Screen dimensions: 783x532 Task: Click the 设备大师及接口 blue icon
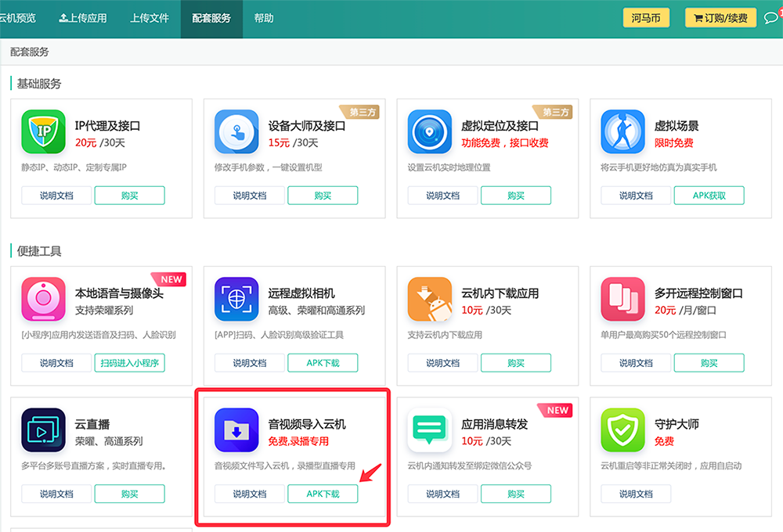[236, 131]
